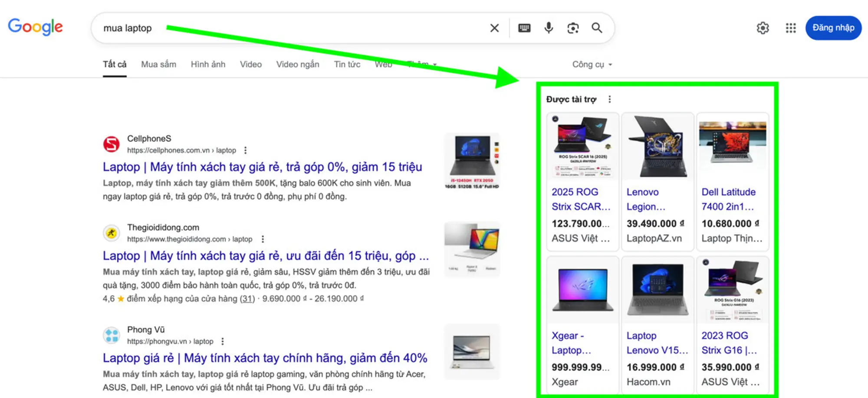Click the 16.999.000 đ price
The width and height of the screenshot is (868, 398).
pos(655,367)
